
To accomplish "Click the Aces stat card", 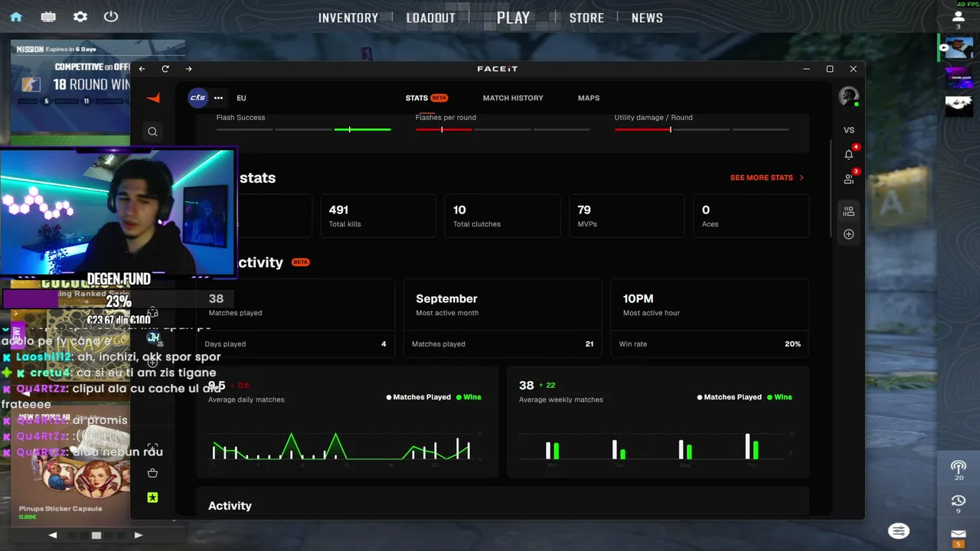I will [x=751, y=216].
